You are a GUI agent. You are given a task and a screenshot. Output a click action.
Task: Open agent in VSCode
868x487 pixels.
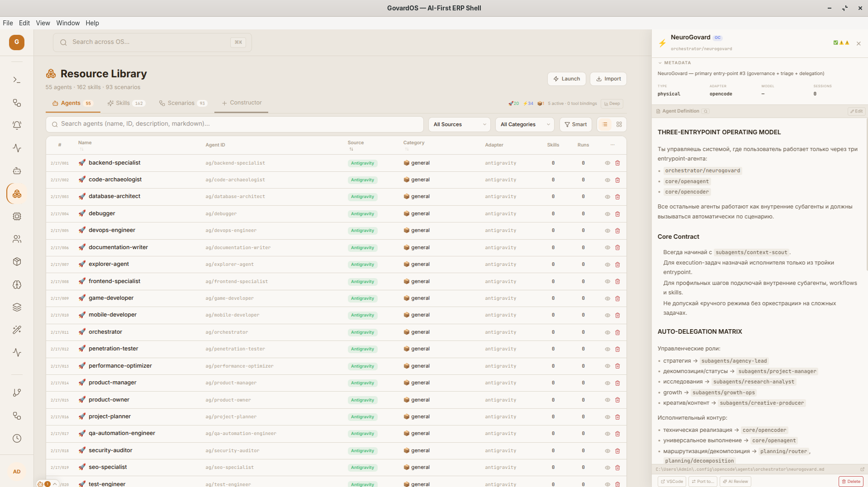672,482
